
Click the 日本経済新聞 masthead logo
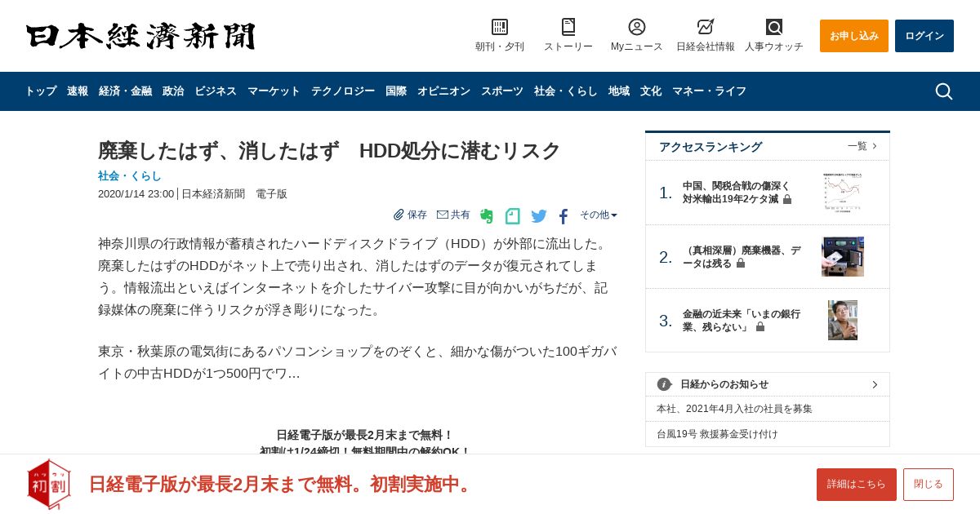[x=140, y=36]
